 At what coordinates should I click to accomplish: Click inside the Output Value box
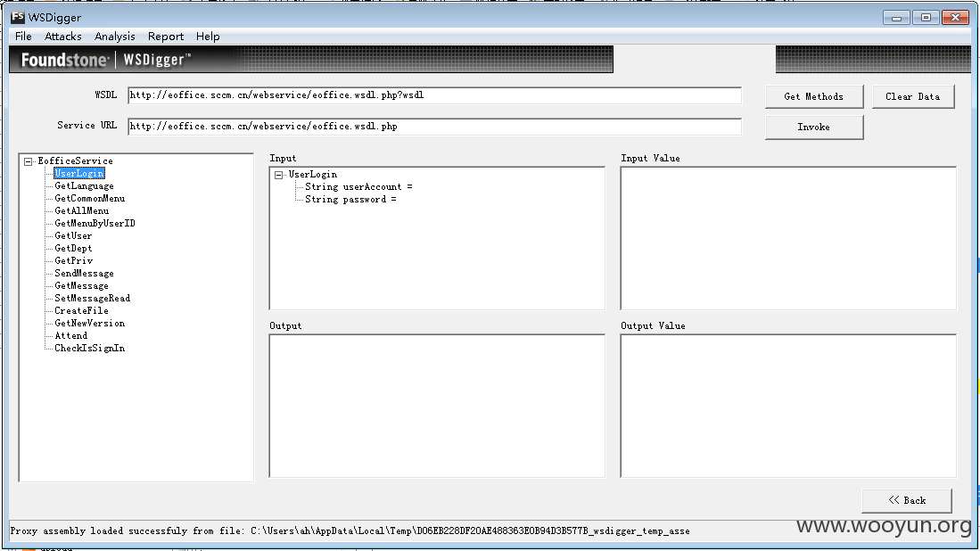pos(788,406)
